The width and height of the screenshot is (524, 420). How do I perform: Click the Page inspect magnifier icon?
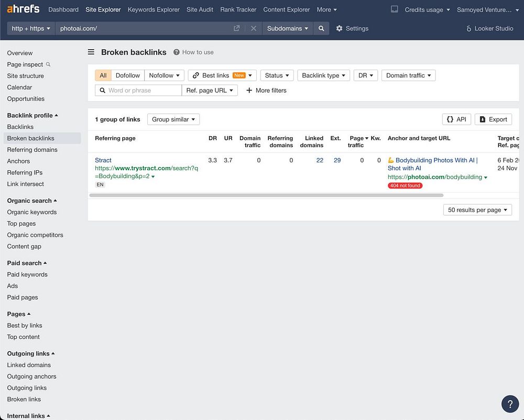48,64
